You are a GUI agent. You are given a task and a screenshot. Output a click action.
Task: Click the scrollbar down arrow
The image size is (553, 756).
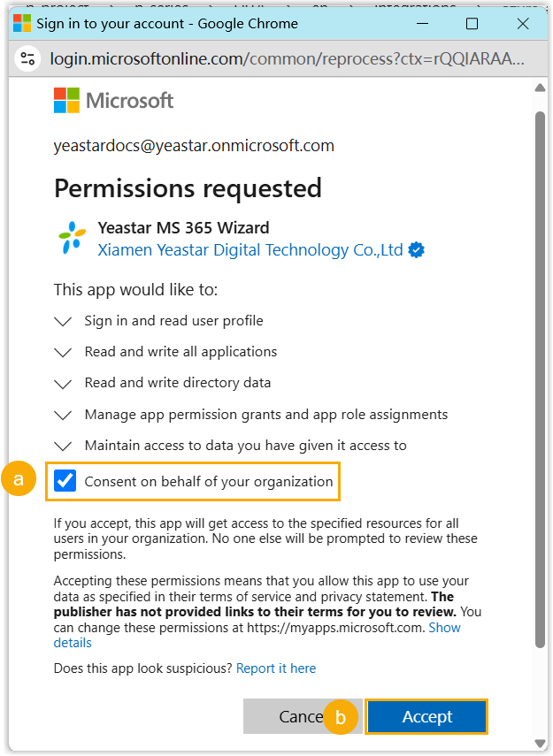tap(540, 742)
